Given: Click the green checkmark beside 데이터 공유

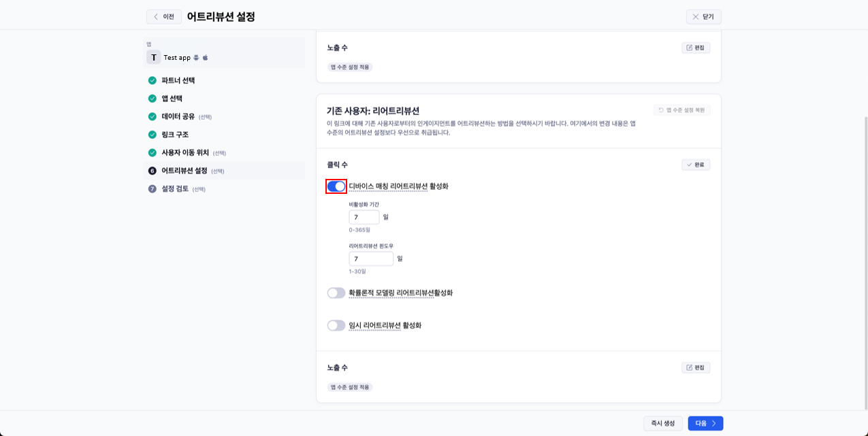Looking at the screenshot, I should click(152, 116).
